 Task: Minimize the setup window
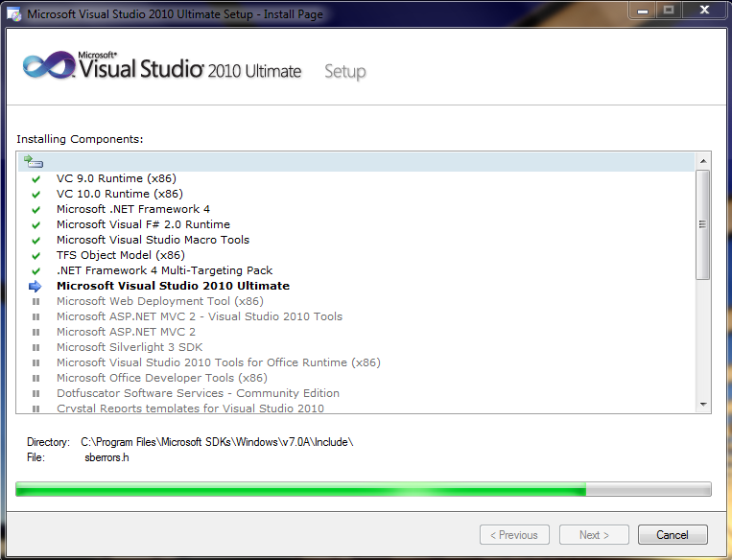pyautogui.click(x=643, y=10)
